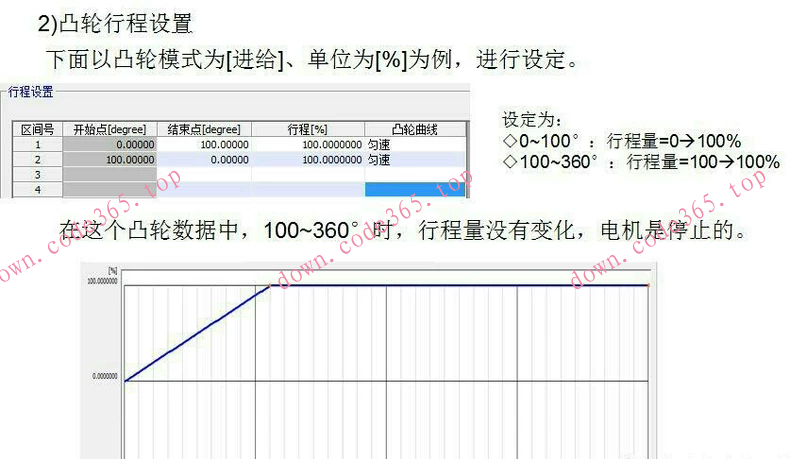Click the 设定为: text beside the table
This screenshot has height=459, width=790.
(532, 120)
